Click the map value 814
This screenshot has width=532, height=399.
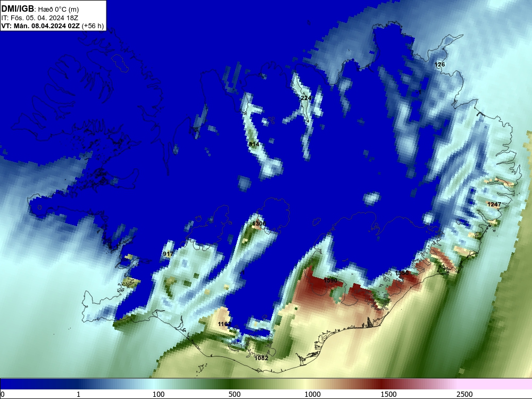coord(254,144)
